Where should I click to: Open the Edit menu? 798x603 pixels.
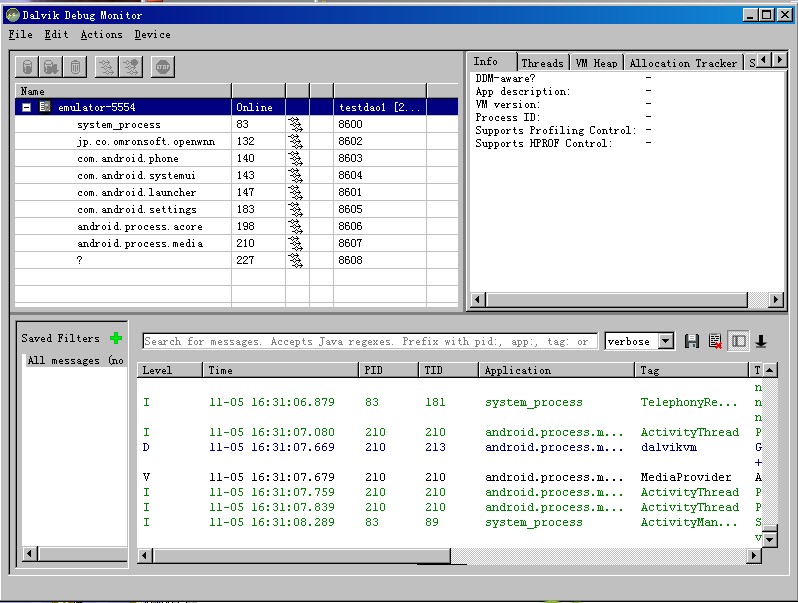[56, 35]
